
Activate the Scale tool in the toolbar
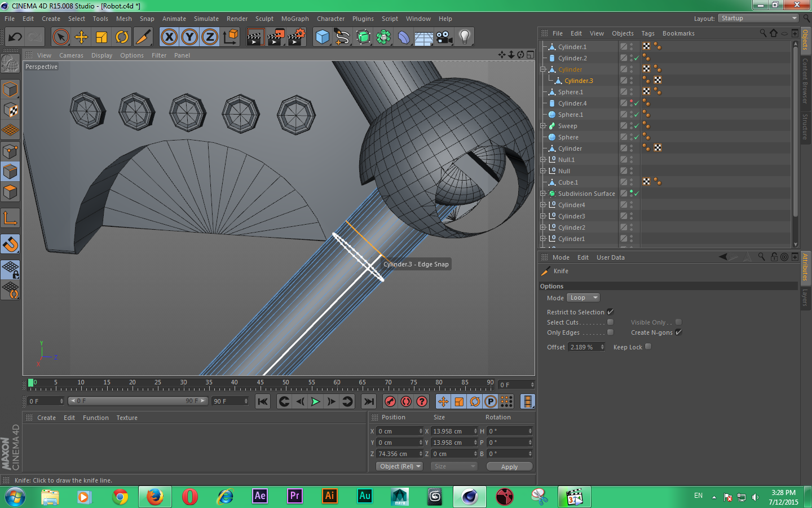[101, 37]
